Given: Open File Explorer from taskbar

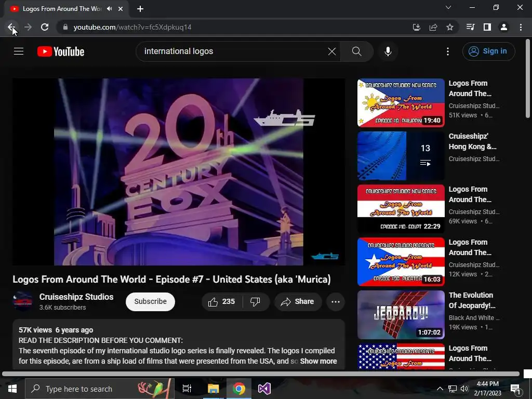Looking at the screenshot, I should tap(213, 389).
